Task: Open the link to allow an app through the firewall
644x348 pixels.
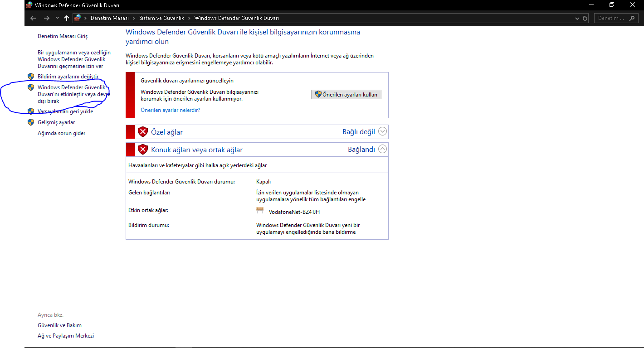Action: coord(74,59)
